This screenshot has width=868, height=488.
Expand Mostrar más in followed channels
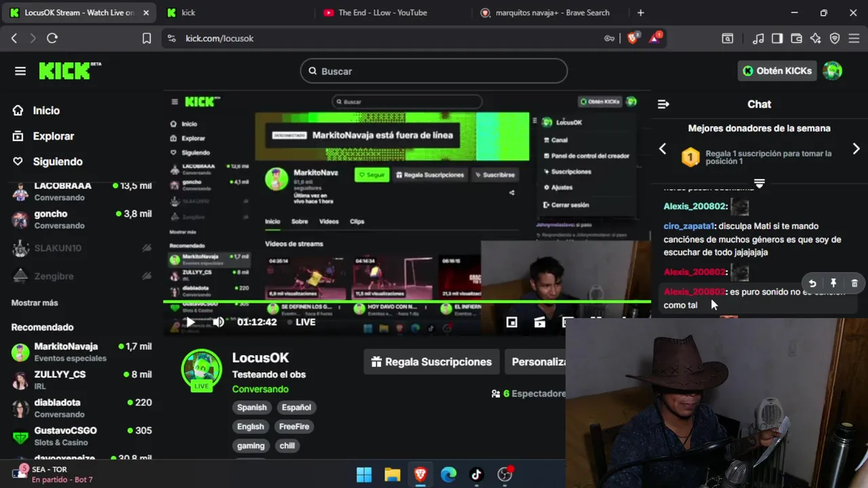point(35,303)
